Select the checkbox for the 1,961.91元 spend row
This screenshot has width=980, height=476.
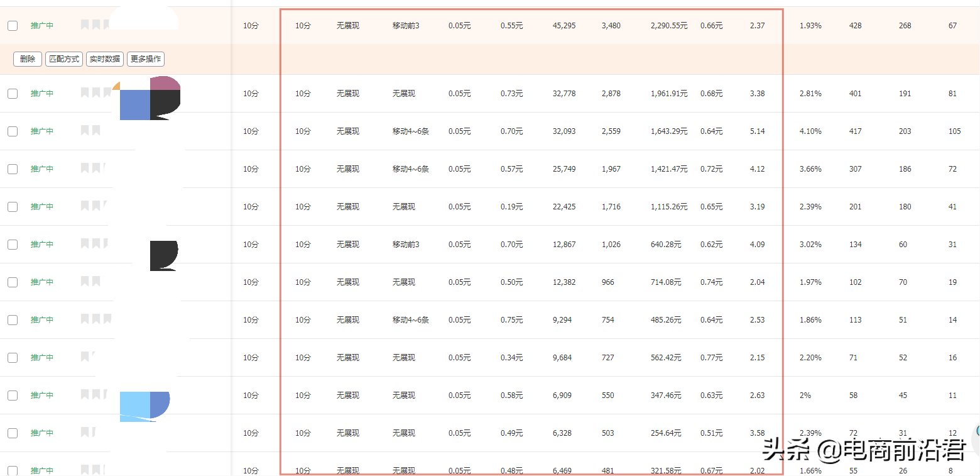pyautogui.click(x=13, y=94)
